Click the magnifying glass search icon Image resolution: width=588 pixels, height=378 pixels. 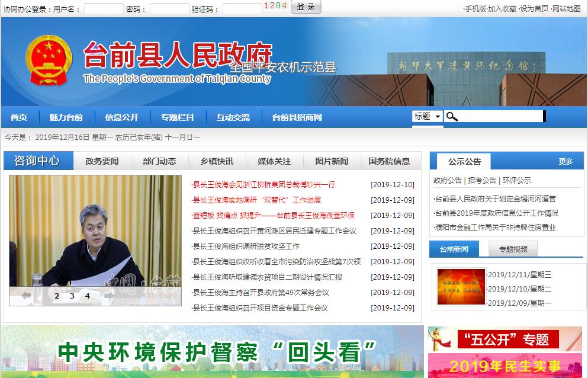452,117
